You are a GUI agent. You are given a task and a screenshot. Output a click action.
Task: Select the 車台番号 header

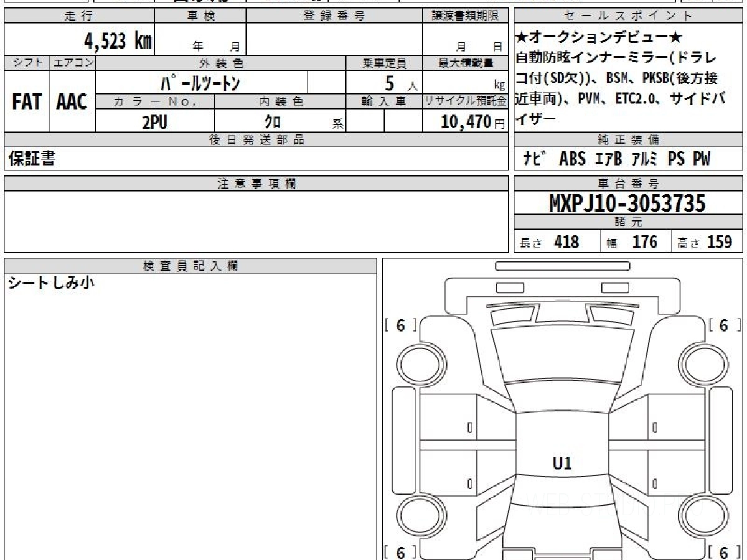[629, 184]
